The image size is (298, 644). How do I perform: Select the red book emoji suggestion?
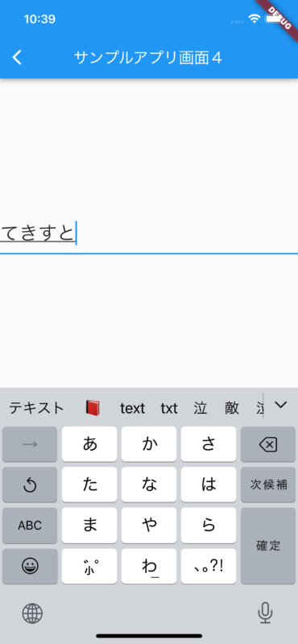coord(93,408)
